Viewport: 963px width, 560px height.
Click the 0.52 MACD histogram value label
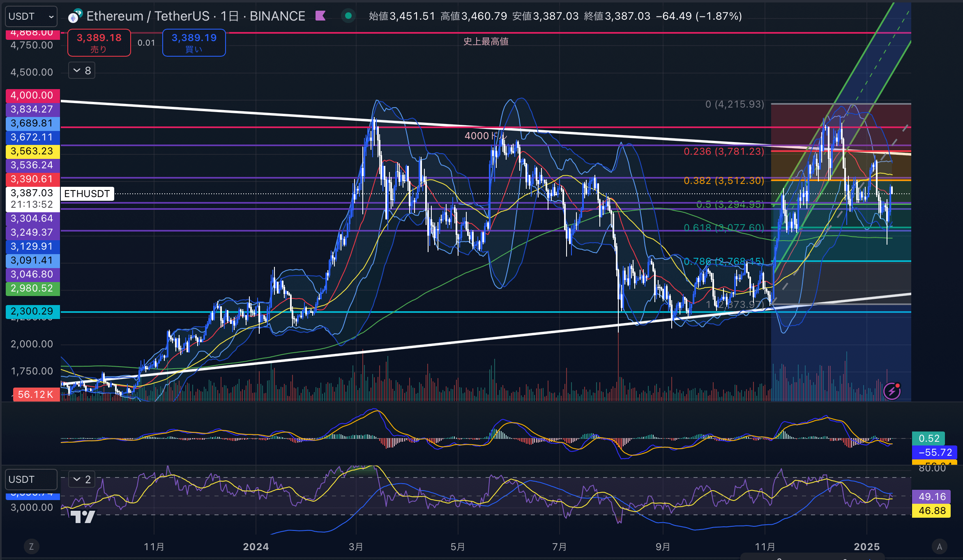(x=929, y=438)
